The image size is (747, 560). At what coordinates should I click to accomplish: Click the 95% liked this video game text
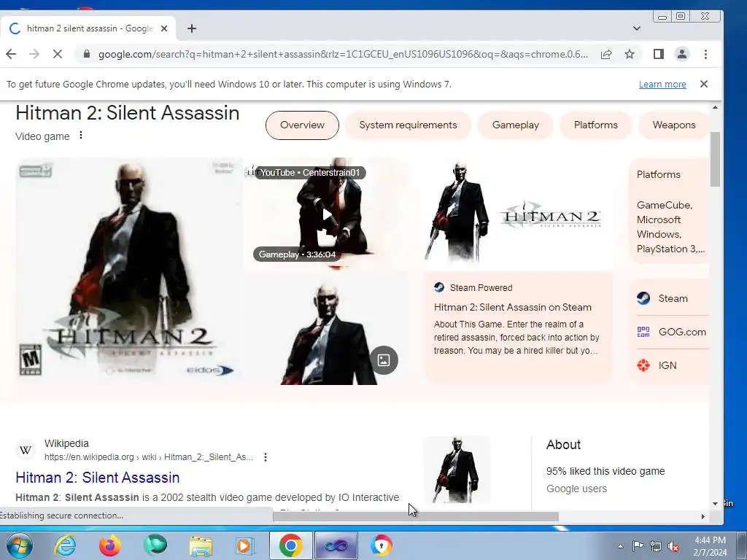pyautogui.click(x=605, y=471)
